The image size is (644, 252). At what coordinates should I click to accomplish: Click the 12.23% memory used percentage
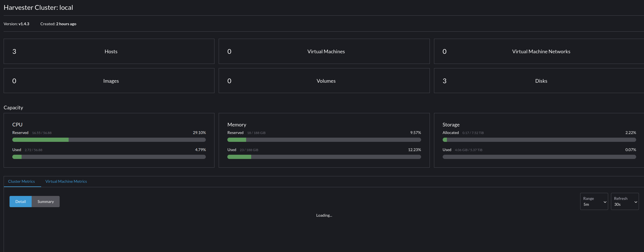tap(414, 150)
